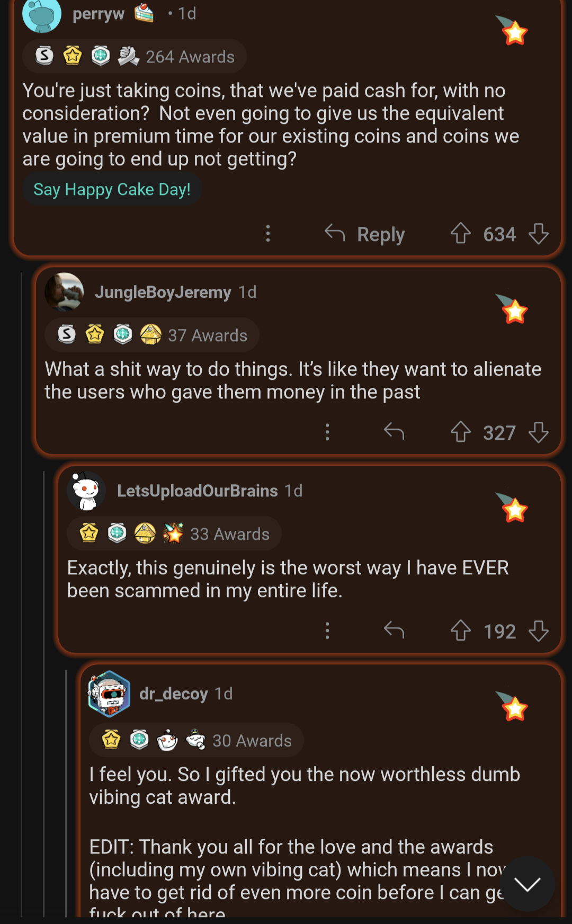View JungleBoyJeremy's 37 Awards
Screen dimensions: 572x924
152,335
